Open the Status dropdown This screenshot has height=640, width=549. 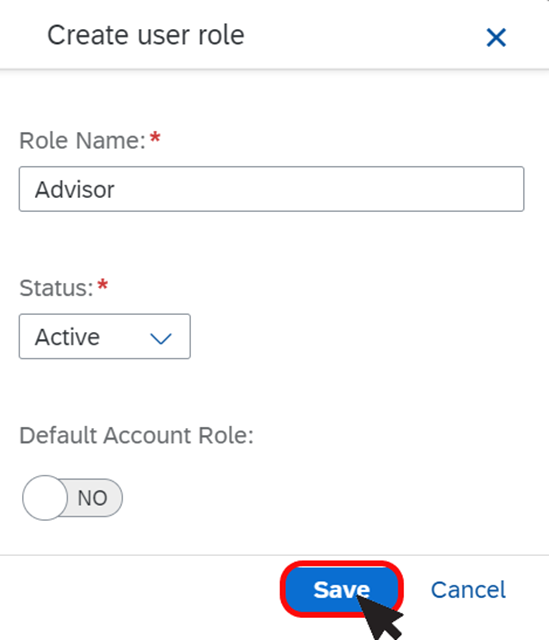point(104,336)
